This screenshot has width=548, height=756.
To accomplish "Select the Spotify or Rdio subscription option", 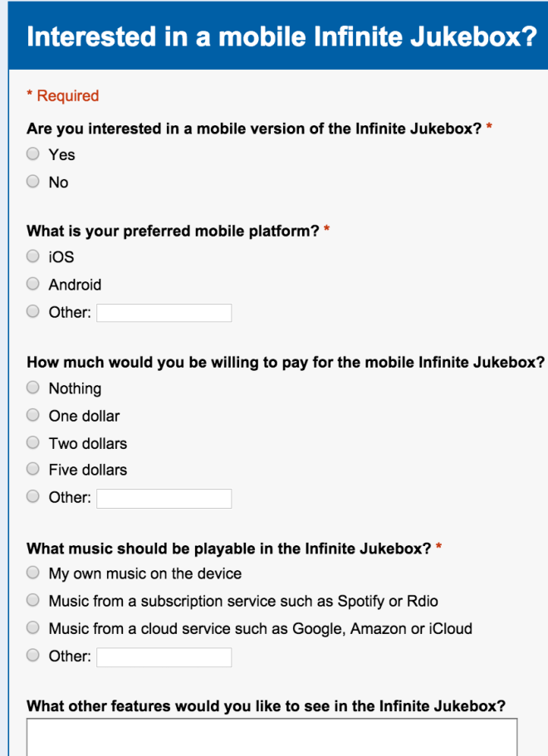I will coord(32,599).
